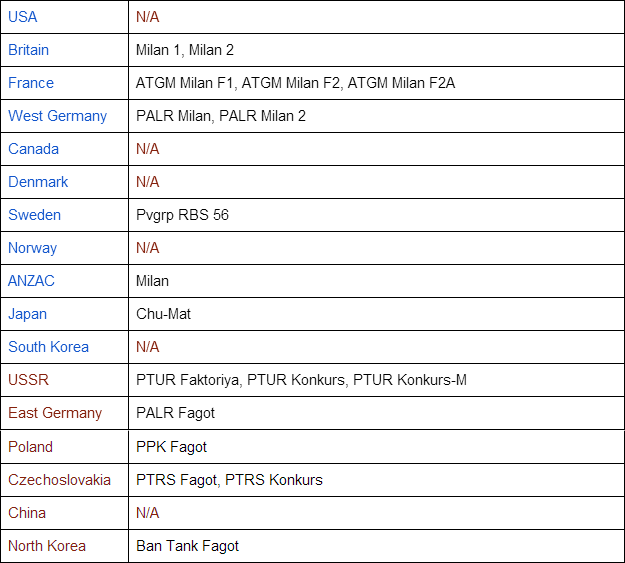
Task: Click the Ban Tank Fagot cell
Action: (x=187, y=546)
